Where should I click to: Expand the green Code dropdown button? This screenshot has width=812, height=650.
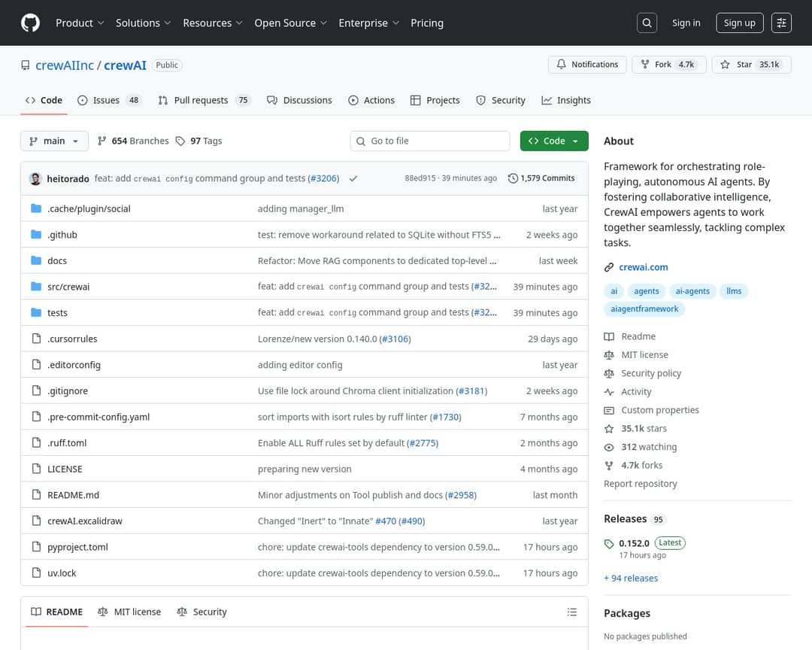(554, 141)
